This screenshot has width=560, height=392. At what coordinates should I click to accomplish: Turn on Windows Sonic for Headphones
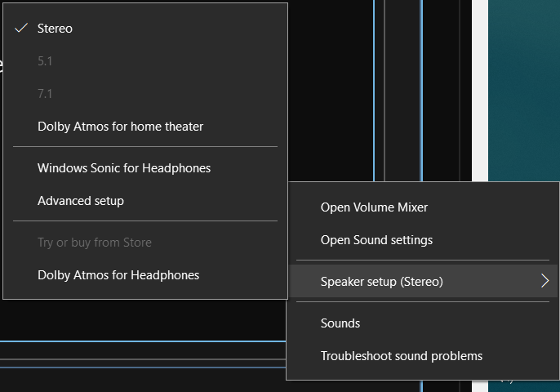124,168
